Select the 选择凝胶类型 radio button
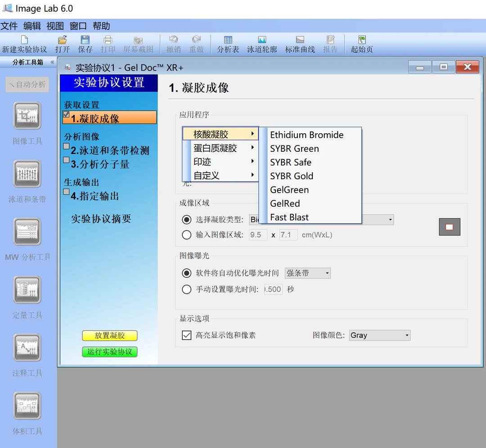The image size is (486, 448). pos(187,220)
